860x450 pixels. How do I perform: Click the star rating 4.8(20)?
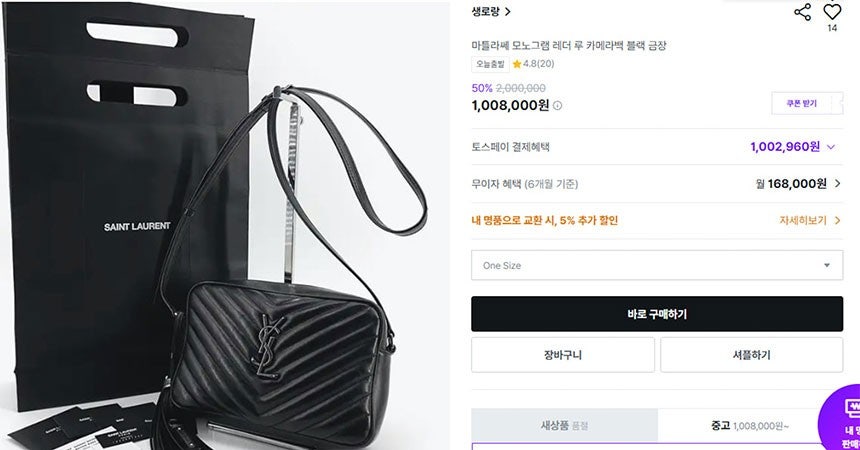coord(533,64)
